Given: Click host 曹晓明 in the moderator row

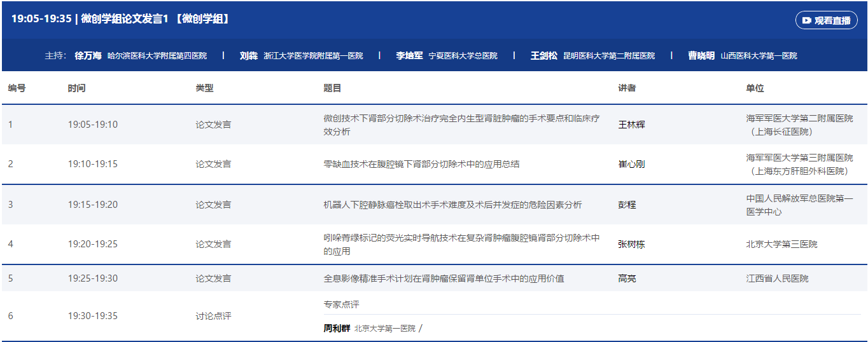Looking at the screenshot, I should [701, 56].
